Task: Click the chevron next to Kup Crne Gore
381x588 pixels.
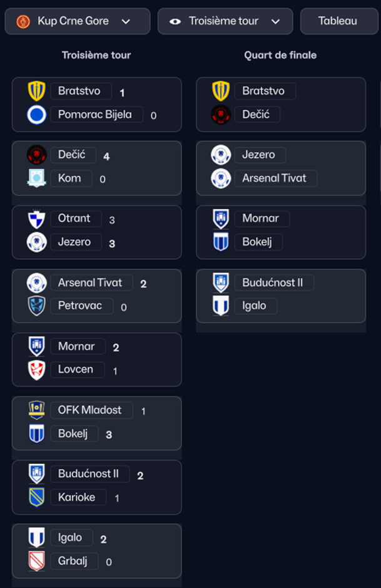Action: (126, 21)
